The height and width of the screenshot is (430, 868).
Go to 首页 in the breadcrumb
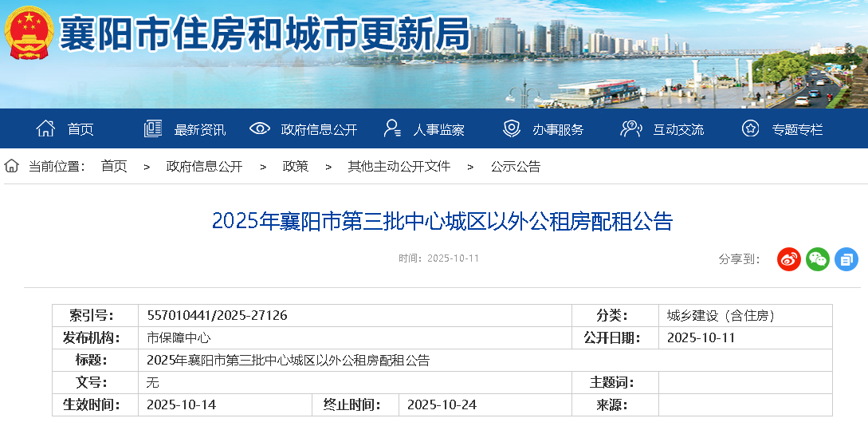click(x=113, y=167)
